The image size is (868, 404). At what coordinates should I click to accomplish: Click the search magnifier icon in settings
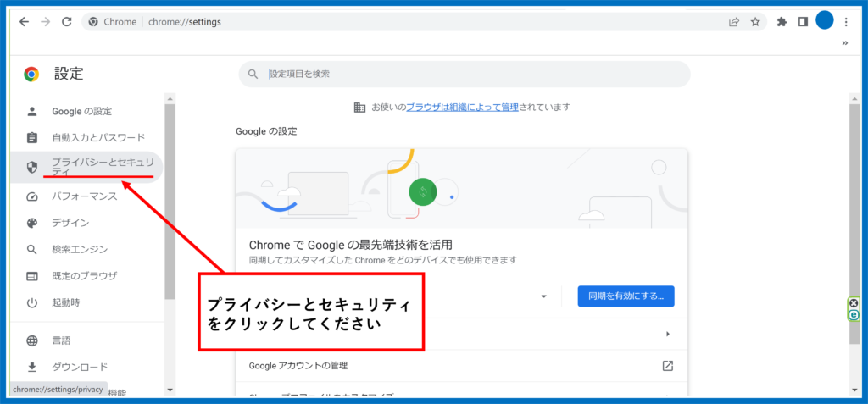253,75
